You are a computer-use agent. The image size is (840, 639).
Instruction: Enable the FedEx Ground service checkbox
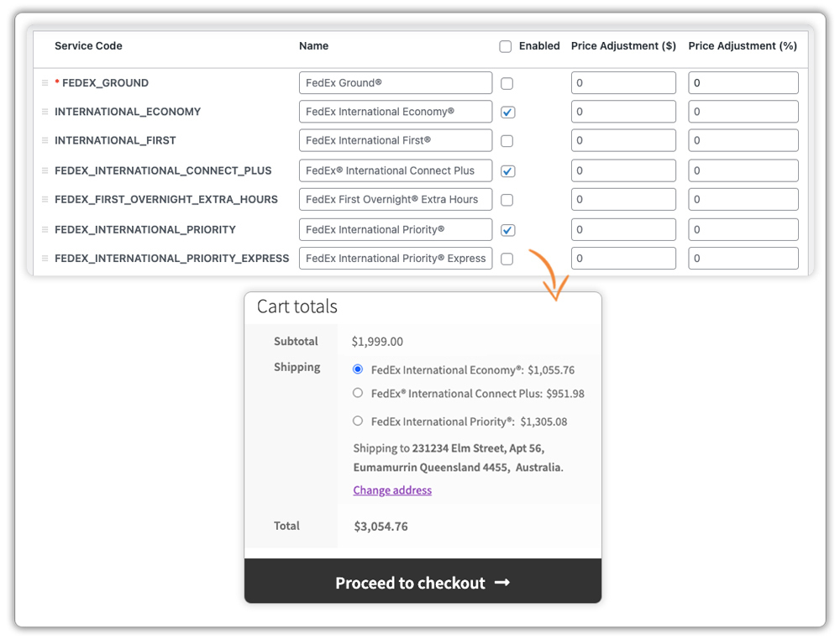coord(507,84)
